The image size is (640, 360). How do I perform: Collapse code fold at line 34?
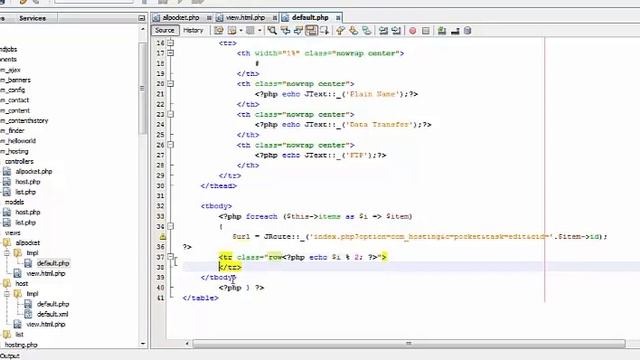pyautogui.click(x=171, y=227)
